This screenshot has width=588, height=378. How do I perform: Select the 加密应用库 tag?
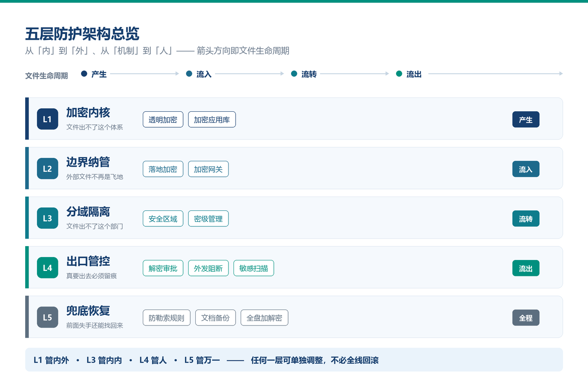click(x=212, y=119)
